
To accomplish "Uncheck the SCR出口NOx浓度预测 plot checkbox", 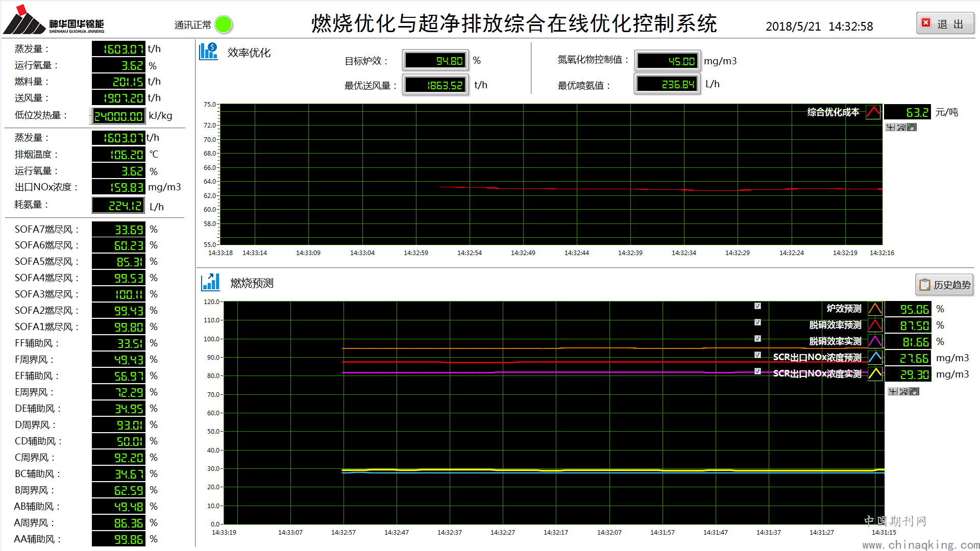I will point(758,355).
